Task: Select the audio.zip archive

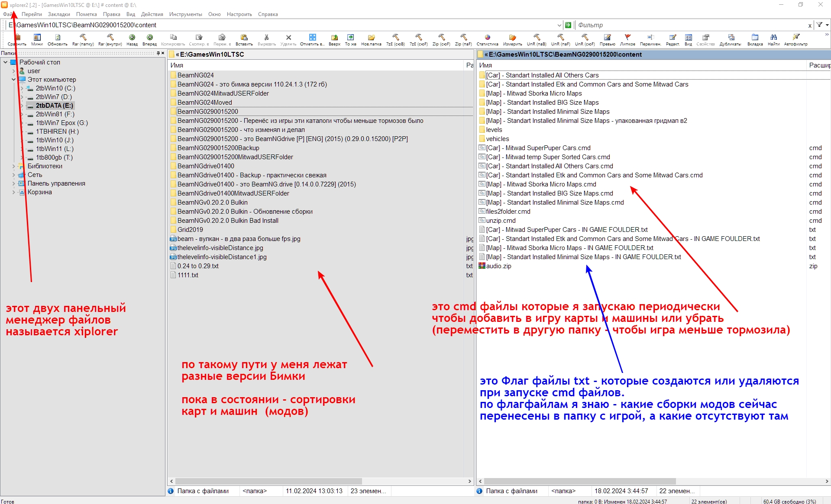Action: pyautogui.click(x=498, y=266)
